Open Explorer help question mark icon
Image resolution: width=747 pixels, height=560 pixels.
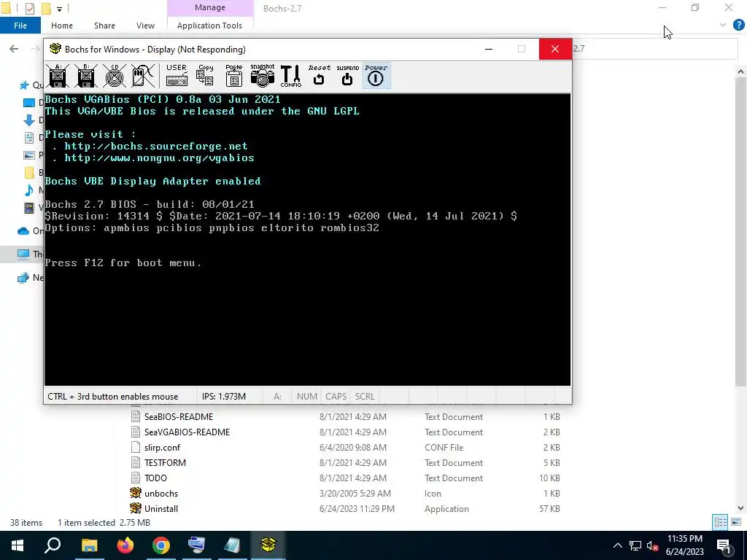click(738, 26)
